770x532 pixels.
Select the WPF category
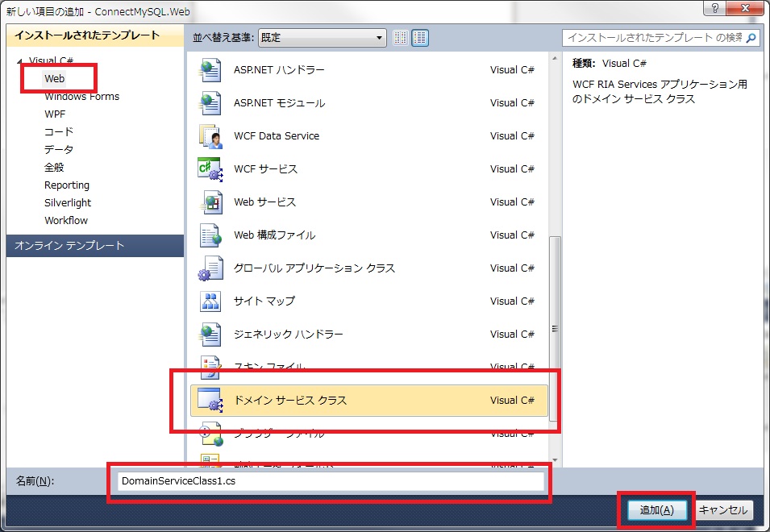tap(55, 114)
